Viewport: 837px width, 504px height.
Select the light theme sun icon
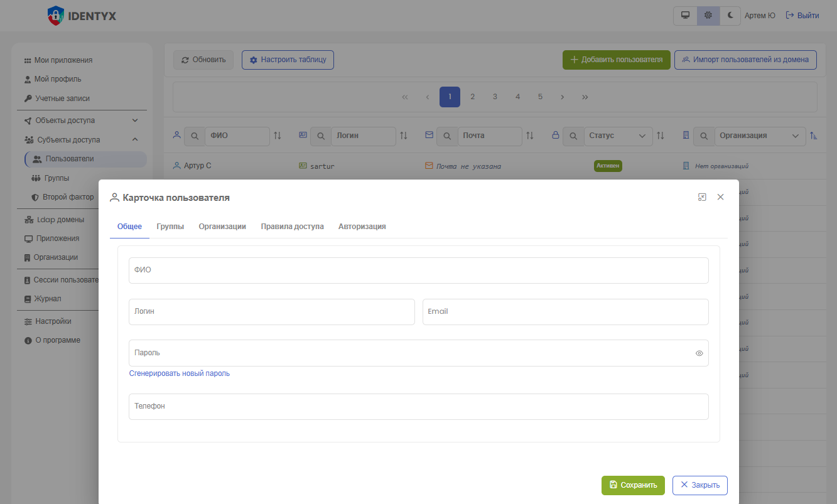click(708, 16)
